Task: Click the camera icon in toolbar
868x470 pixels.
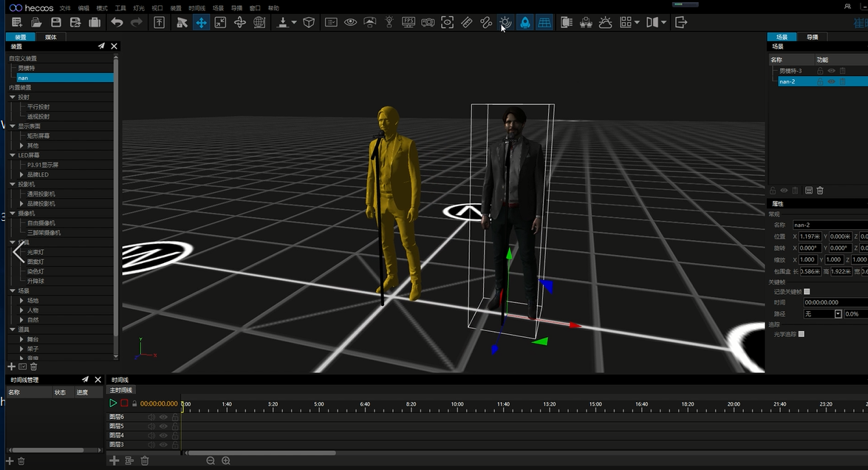Action: pyautogui.click(x=428, y=22)
